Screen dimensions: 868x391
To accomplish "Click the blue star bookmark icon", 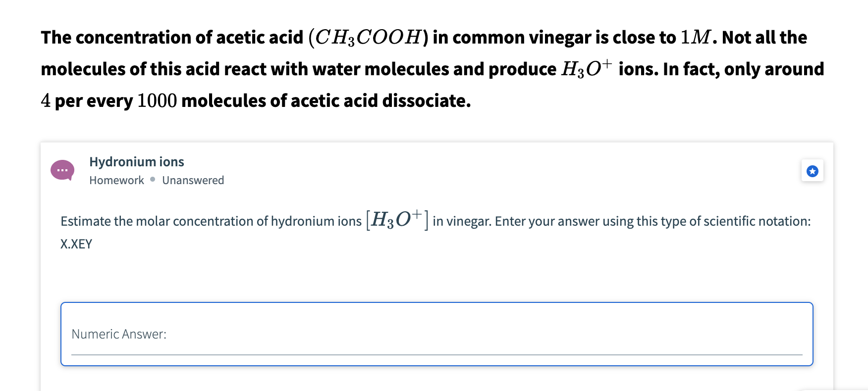I will (812, 171).
